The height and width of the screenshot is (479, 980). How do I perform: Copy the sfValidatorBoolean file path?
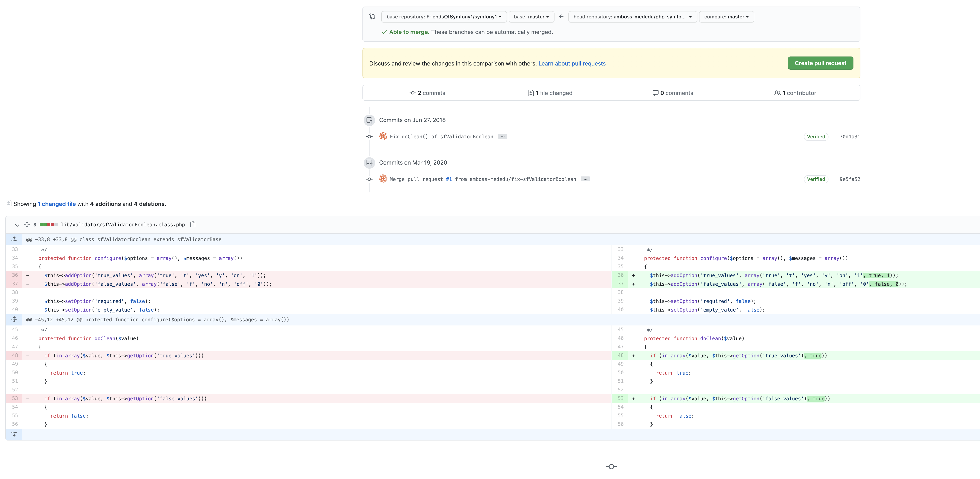193,225
